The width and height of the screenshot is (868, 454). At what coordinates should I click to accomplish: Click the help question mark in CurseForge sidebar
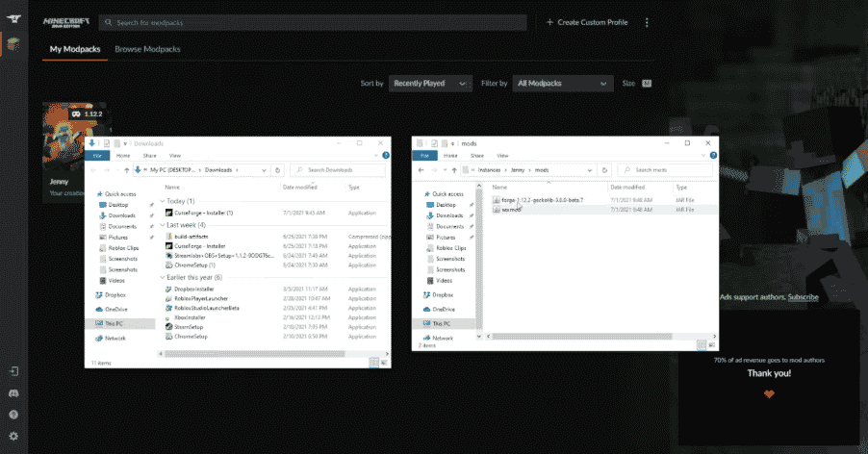pos(13,415)
